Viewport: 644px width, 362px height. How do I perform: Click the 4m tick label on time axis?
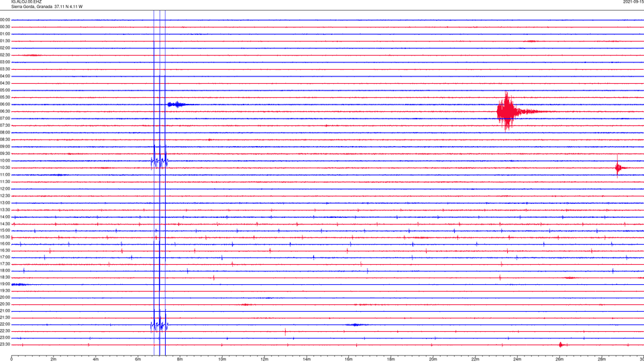[96, 359]
